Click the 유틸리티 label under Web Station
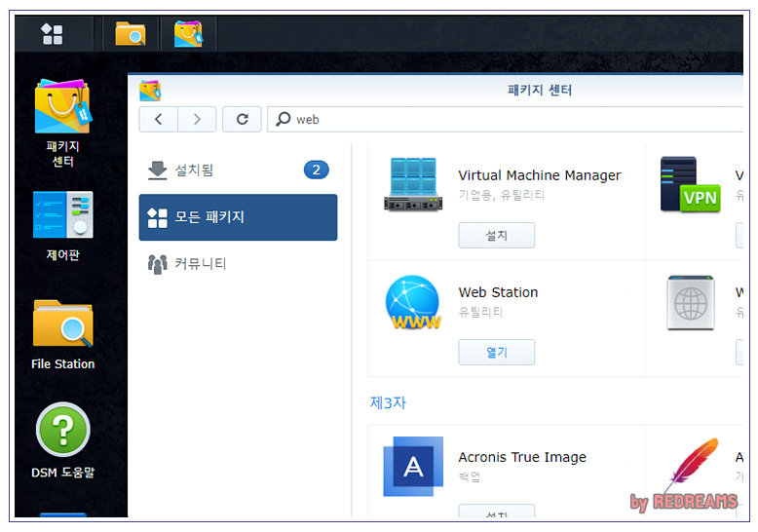The height and width of the screenshot is (532, 758). (x=480, y=312)
